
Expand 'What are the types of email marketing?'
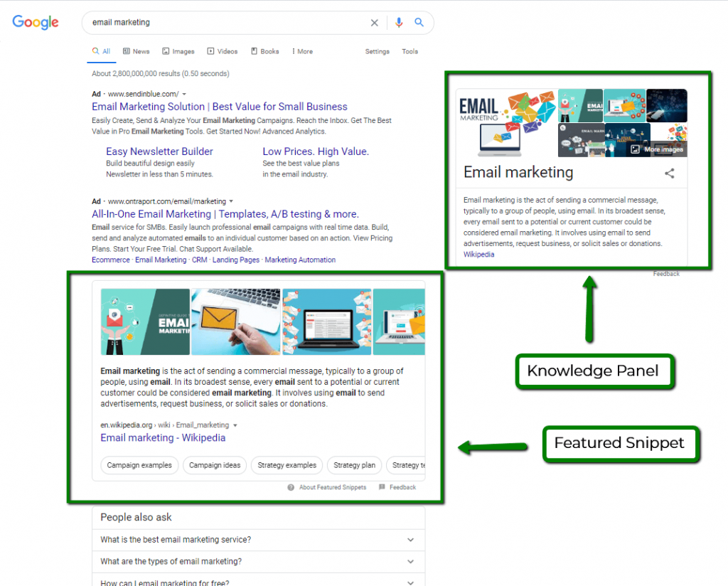pyautogui.click(x=410, y=562)
